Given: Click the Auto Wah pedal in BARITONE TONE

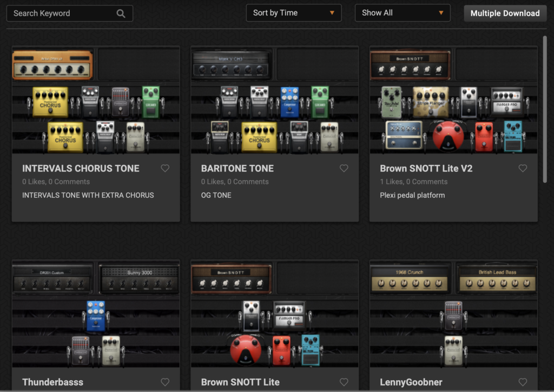Looking at the screenshot, I should (220, 136).
